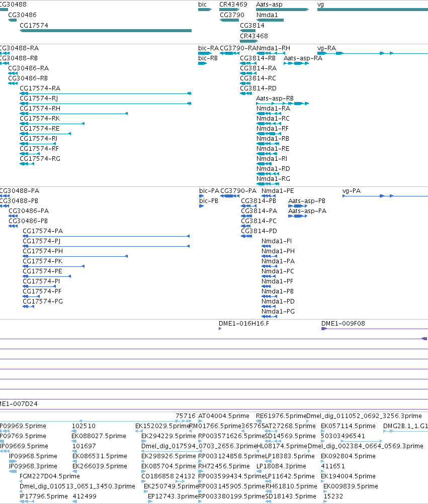Select the Nmda1-PG protein label
Screen dimensions: 428x504
point(278,312)
